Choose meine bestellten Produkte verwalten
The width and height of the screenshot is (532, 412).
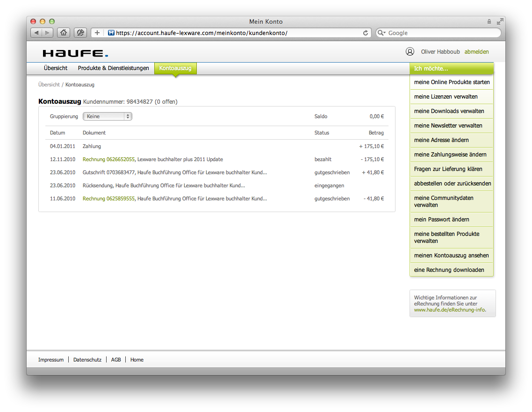pyautogui.click(x=452, y=237)
